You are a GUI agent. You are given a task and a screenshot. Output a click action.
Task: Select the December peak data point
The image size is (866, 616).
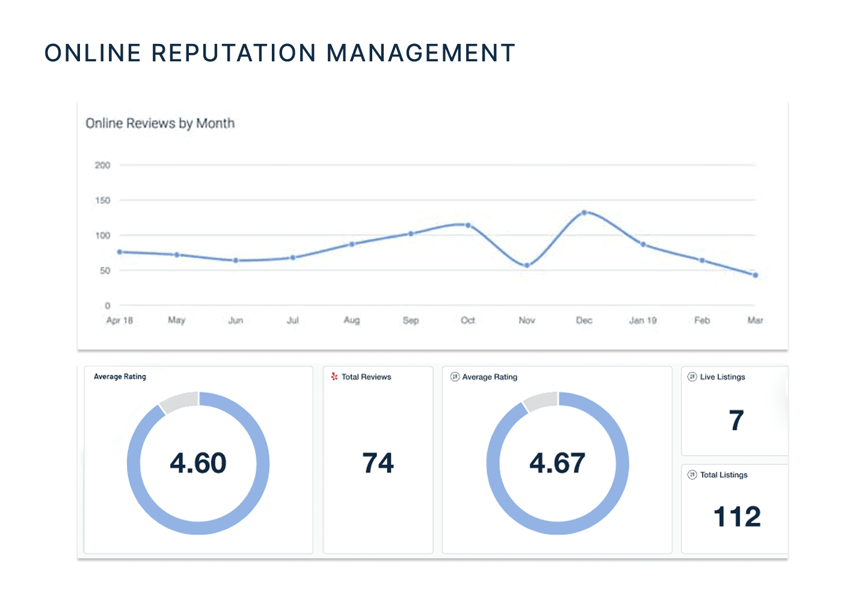[584, 212]
